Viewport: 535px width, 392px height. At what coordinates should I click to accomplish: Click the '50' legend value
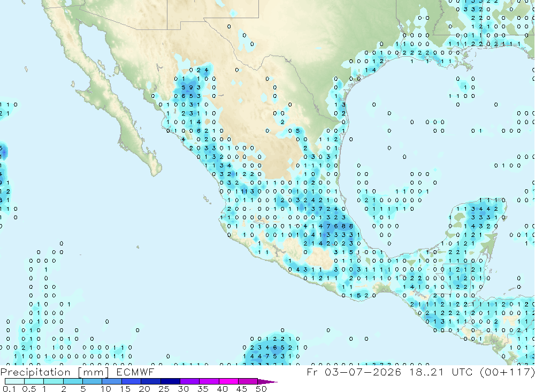(261, 389)
